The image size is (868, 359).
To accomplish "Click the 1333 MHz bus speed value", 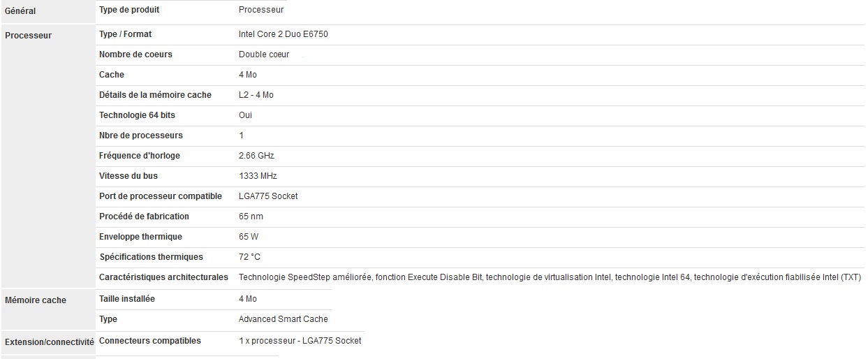I will pyautogui.click(x=258, y=176).
